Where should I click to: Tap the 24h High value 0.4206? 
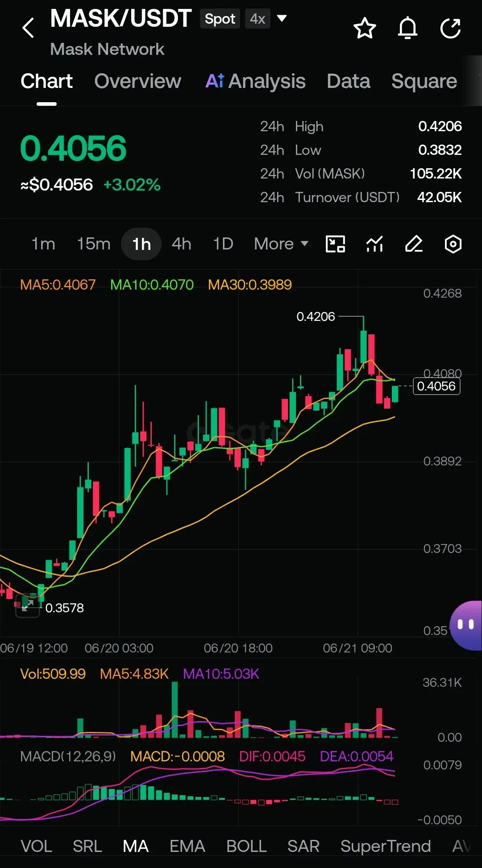click(440, 126)
